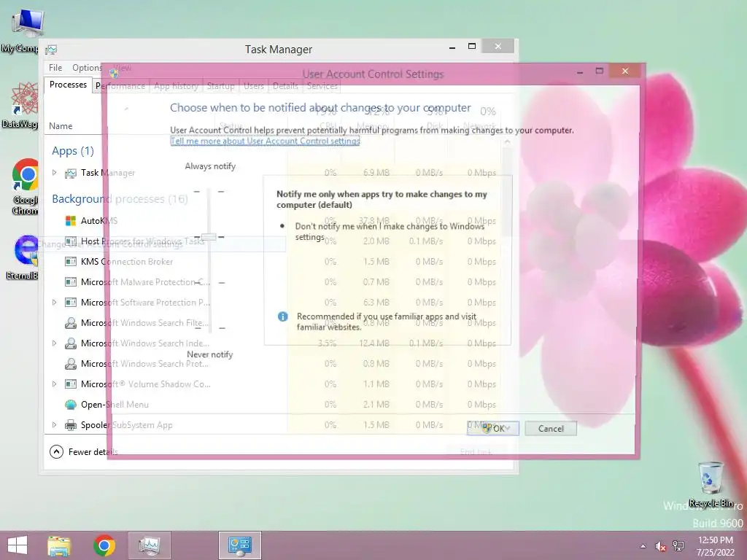Switch to the Details tab

285,86
